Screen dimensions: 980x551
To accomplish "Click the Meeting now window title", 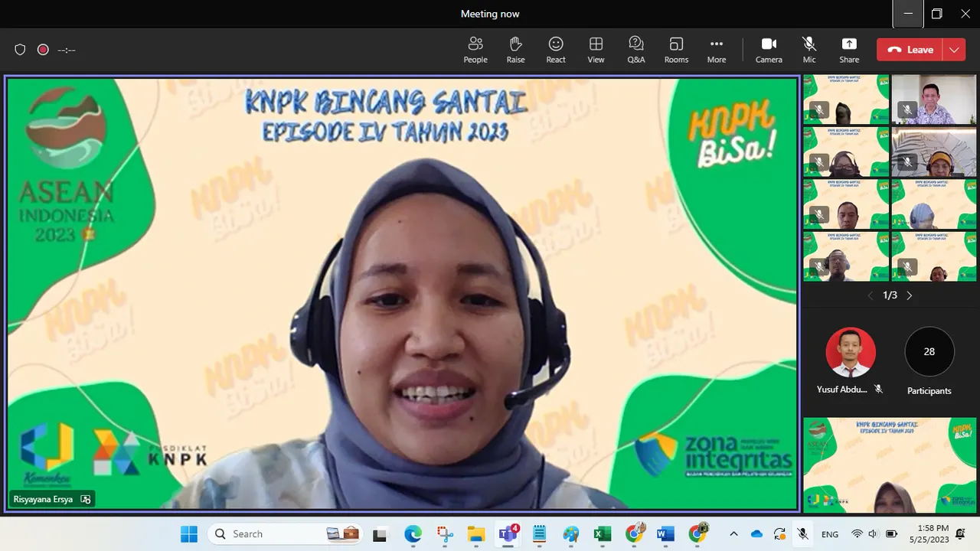I will click(490, 14).
